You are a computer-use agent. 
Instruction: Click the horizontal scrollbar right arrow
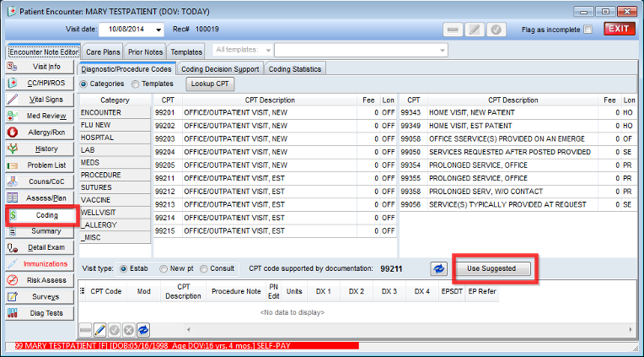(x=631, y=329)
